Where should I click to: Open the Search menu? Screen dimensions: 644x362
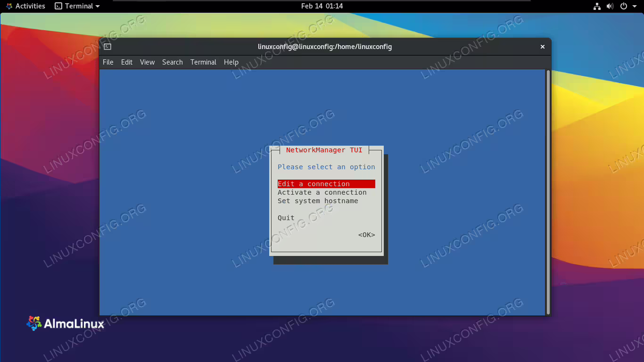click(x=173, y=62)
